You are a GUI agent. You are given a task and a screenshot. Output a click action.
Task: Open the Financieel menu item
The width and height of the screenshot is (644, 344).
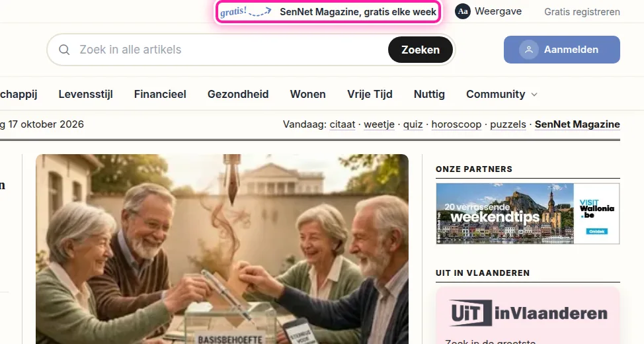click(x=160, y=94)
